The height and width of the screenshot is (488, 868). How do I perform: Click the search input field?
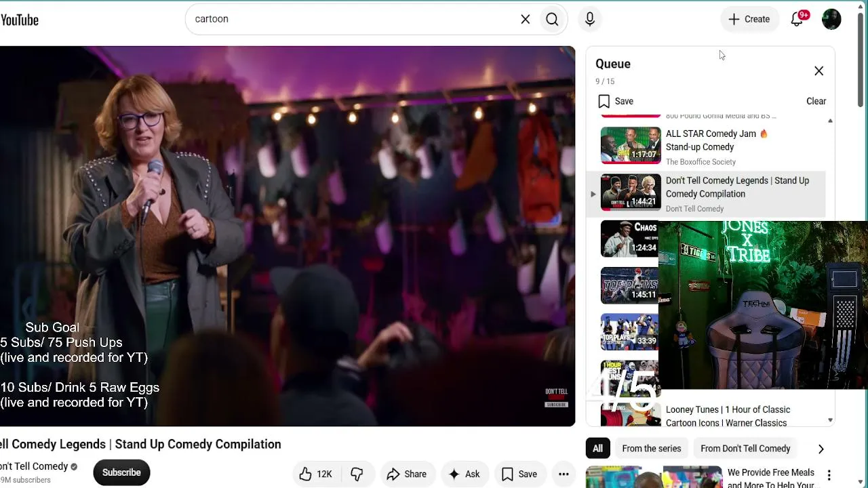tap(353, 19)
